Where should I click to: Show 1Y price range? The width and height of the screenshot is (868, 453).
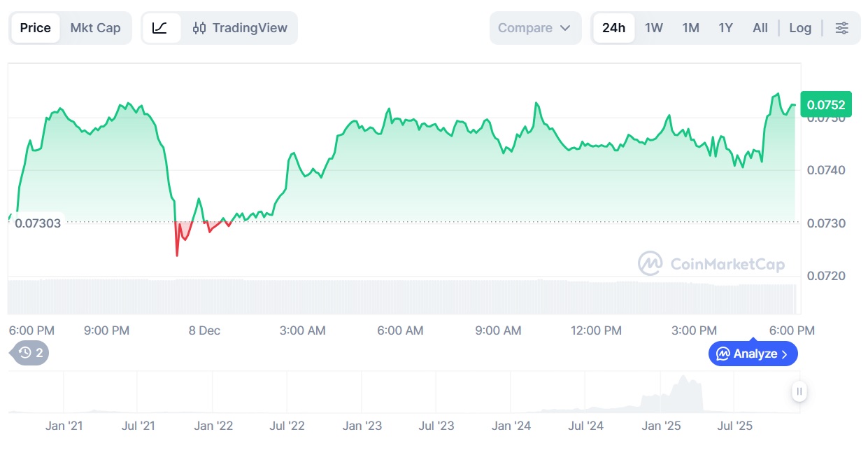[x=725, y=28]
